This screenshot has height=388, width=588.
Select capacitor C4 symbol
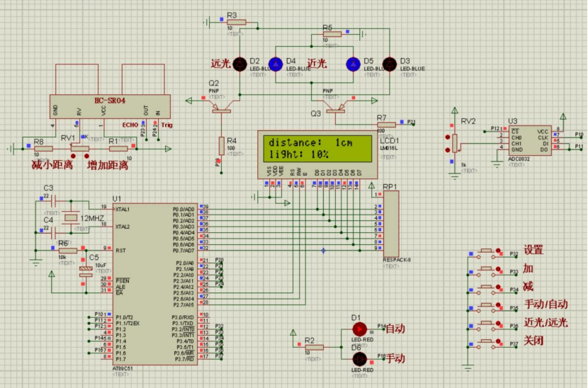coord(54,232)
